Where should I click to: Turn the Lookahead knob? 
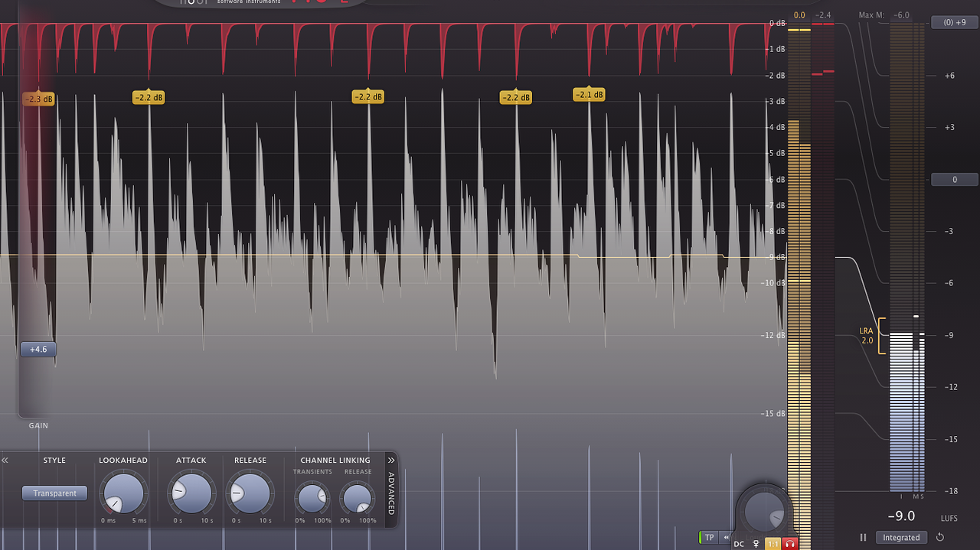tap(122, 493)
